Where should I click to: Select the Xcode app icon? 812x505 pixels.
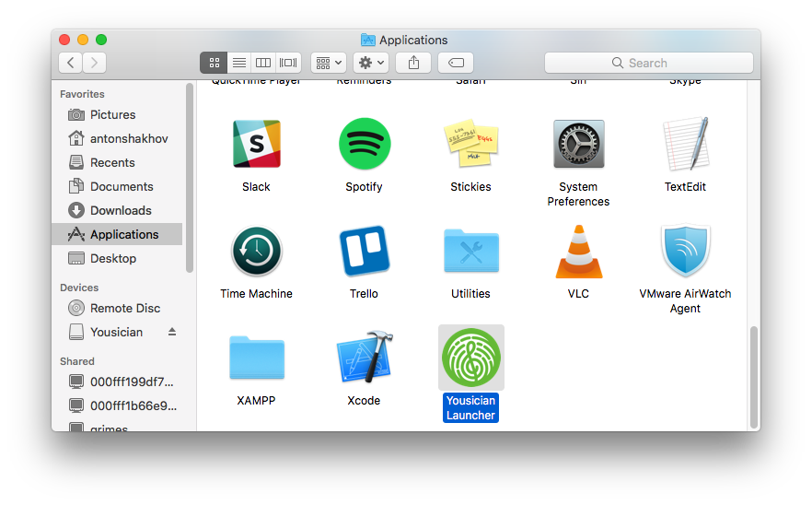coord(364,358)
